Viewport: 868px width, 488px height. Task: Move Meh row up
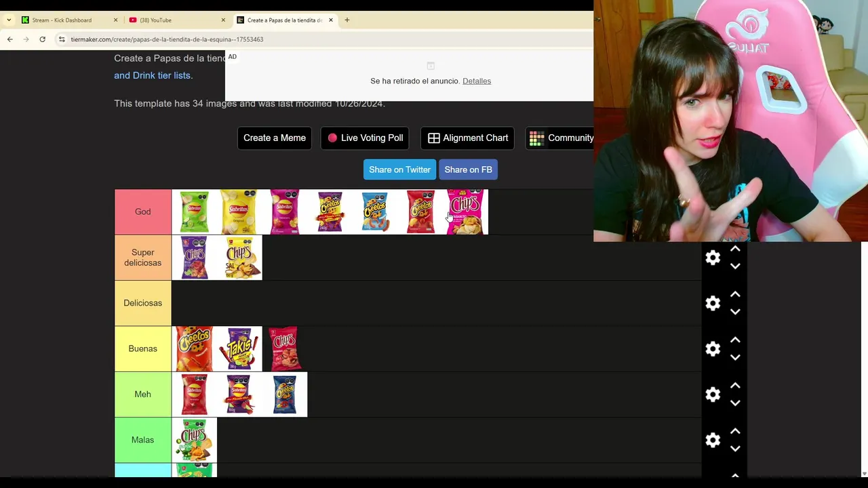click(735, 386)
